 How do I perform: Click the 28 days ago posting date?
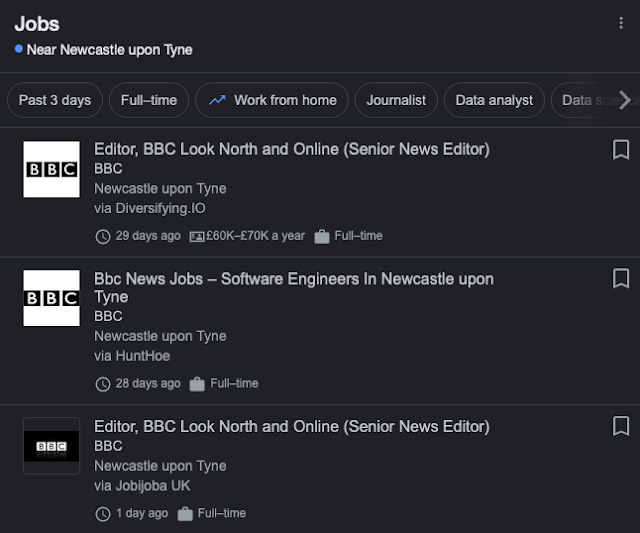pyautogui.click(x=148, y=384)
